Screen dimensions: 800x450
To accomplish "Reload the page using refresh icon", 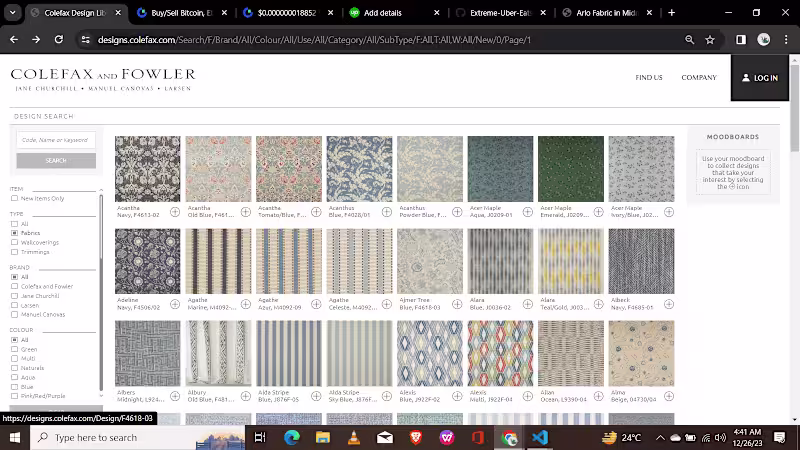I will (59, 40).
